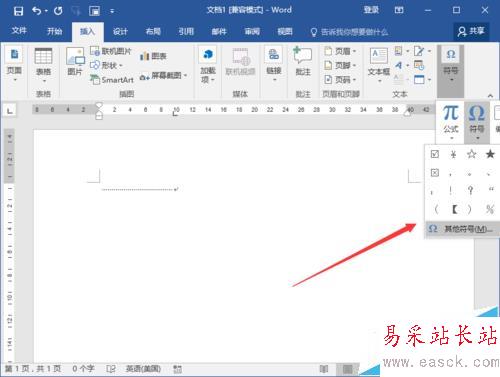The height and width of the screenshot is (377, 500).
Task: Click the 0 个字 word count
Action: tap(83, 369)
